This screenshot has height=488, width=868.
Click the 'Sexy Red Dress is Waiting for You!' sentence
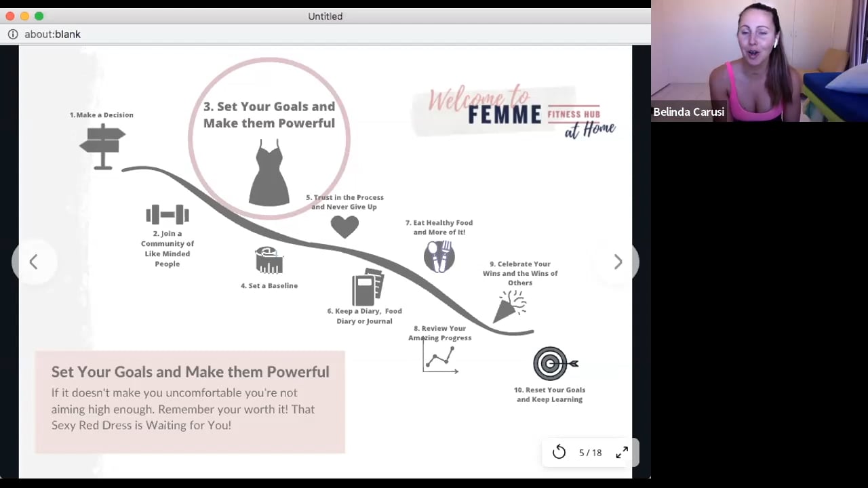click(x=141, y=426)
